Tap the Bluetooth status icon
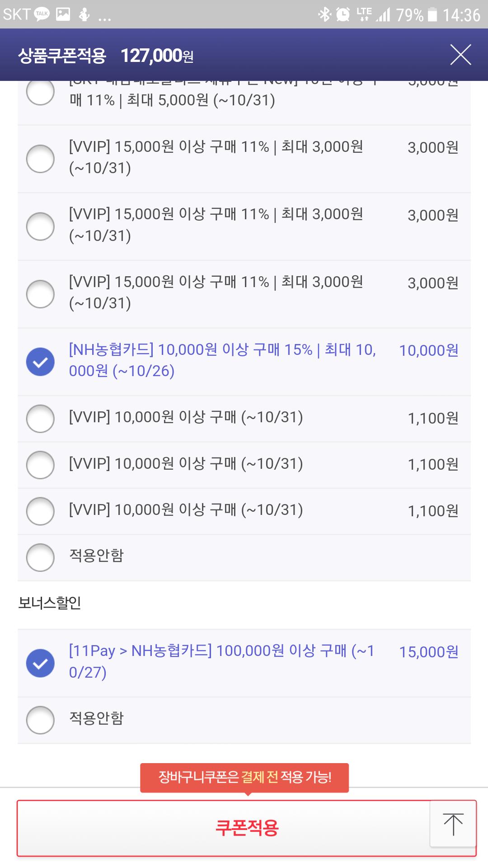 coord(324,14)
